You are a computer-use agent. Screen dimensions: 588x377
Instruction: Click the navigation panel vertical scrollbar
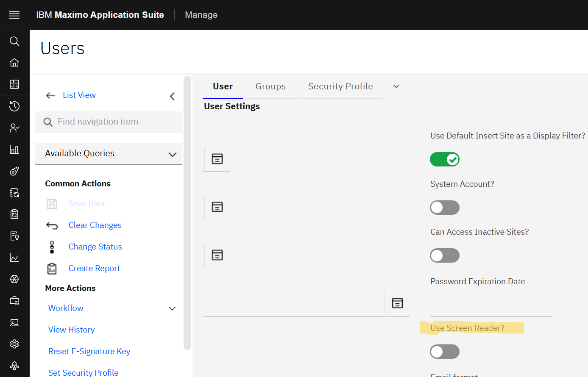[187, 212]
